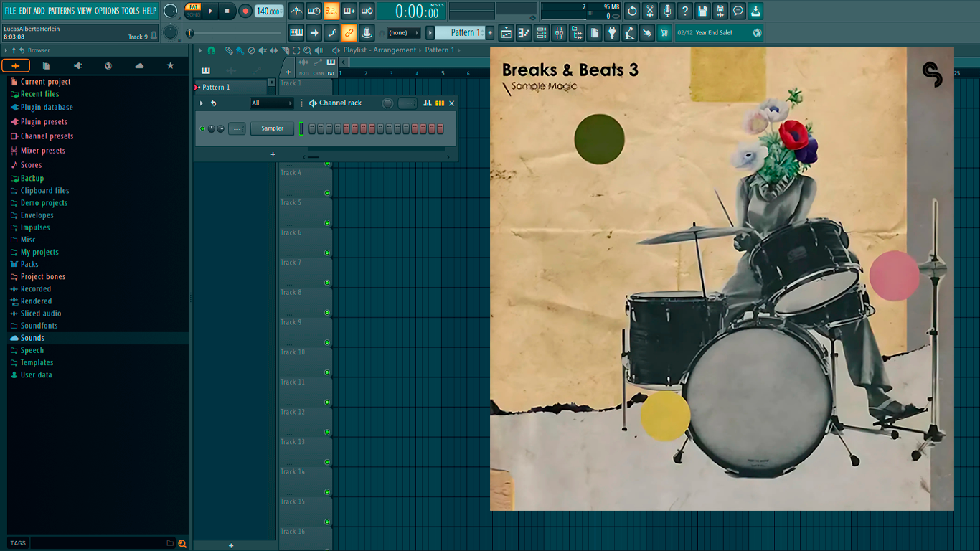Click the Sampler channel button
The height and width of the screenshot is (551, 980).
click(x=272, y=128)
